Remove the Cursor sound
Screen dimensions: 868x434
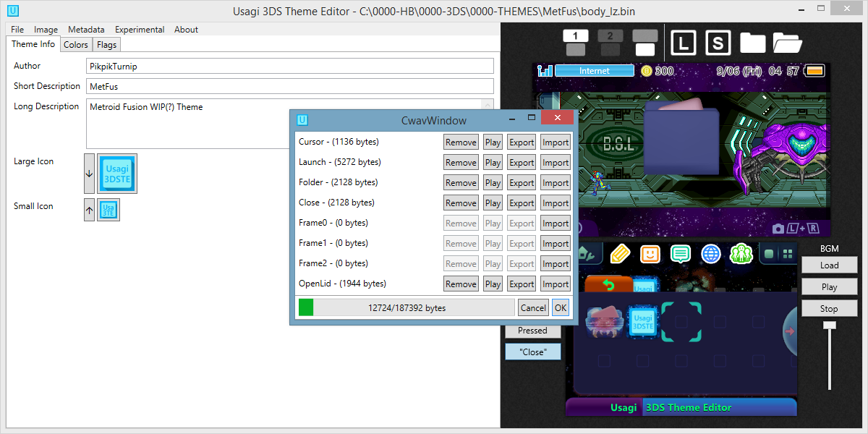461,142
